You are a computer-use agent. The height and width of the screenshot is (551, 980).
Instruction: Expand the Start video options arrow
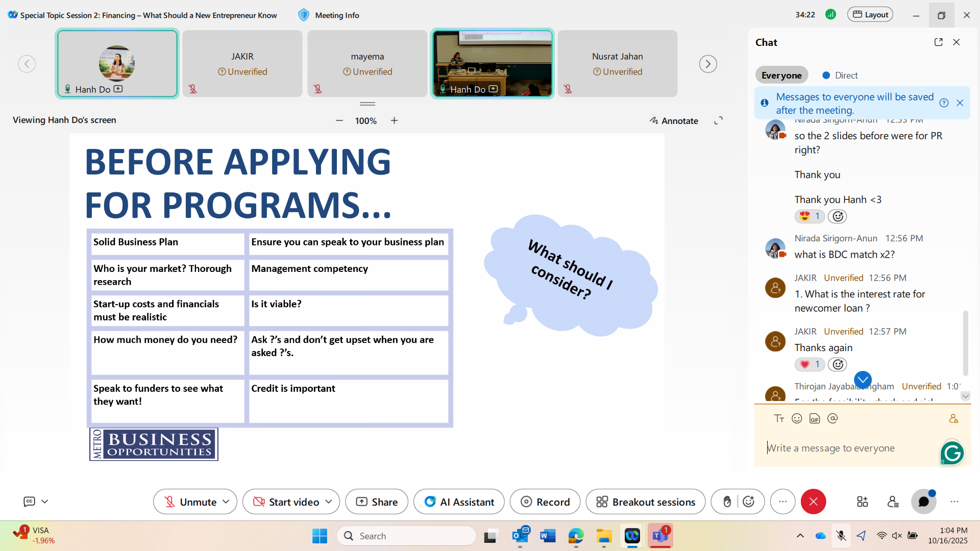coord(329,502)
